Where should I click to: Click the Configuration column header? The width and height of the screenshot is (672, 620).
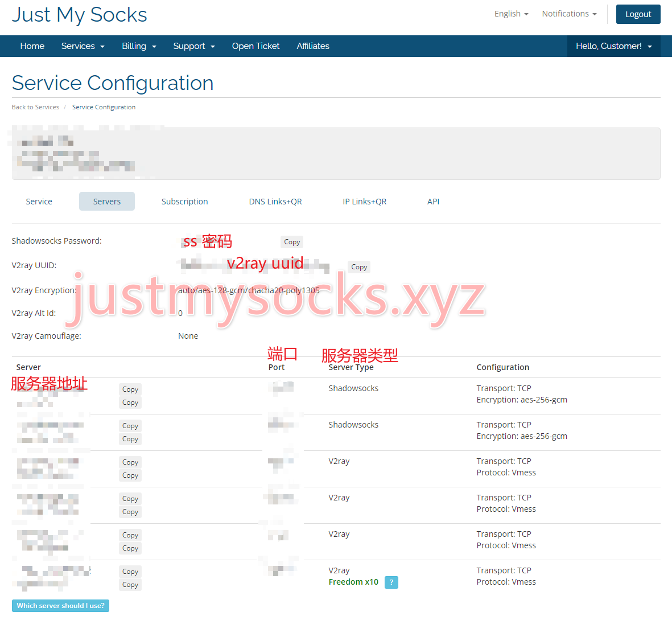502,367
